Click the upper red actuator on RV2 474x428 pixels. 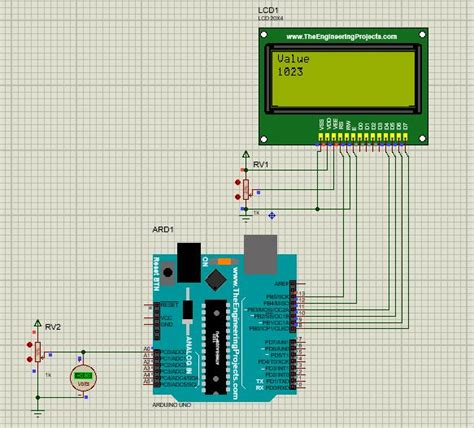30,345
